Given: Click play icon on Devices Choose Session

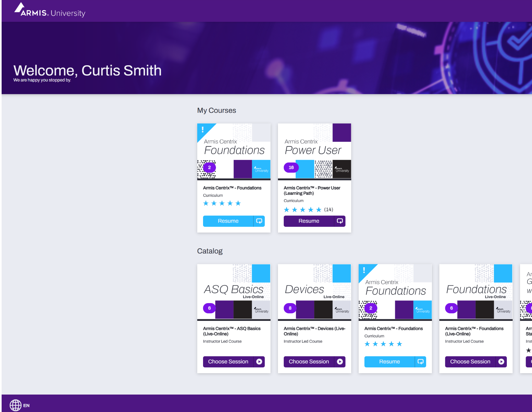Looking at the screenshot, I should click(x=340, y=362).
